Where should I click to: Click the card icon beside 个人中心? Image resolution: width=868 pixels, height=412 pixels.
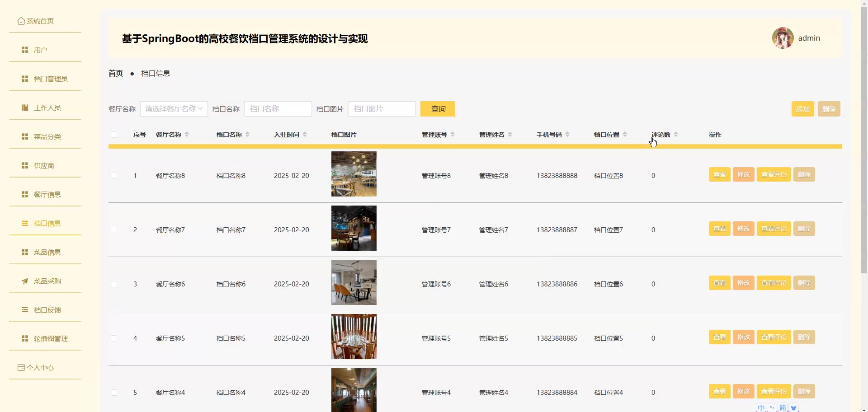click(x=21, y=368)
